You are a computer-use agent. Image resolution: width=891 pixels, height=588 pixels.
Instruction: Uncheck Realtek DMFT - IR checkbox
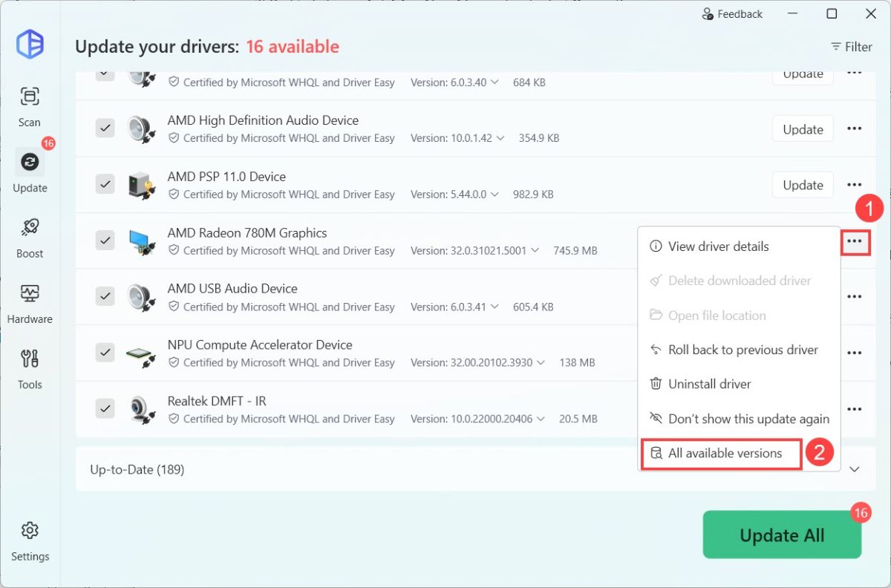[105, 408]
